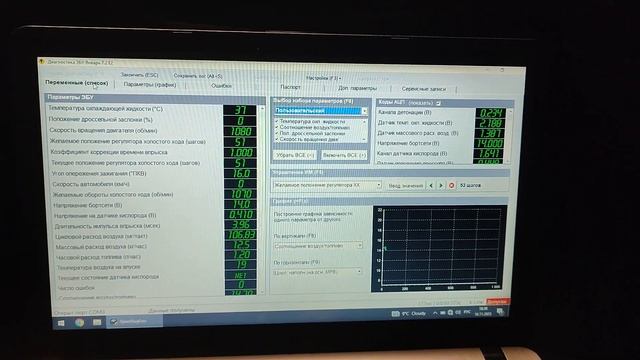The width and height of the screenshot is (640, 360).
Task: Click engine speed value 1080
Action: (x=240, y=131)
